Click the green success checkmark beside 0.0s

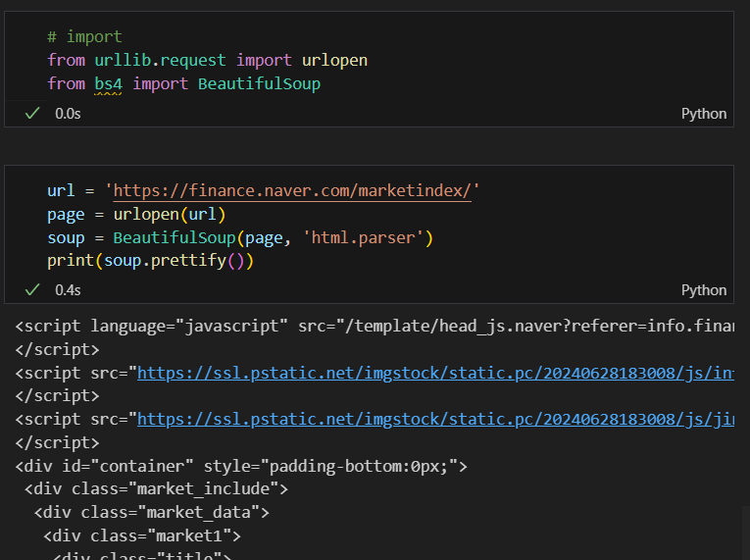tap(32, 114)
